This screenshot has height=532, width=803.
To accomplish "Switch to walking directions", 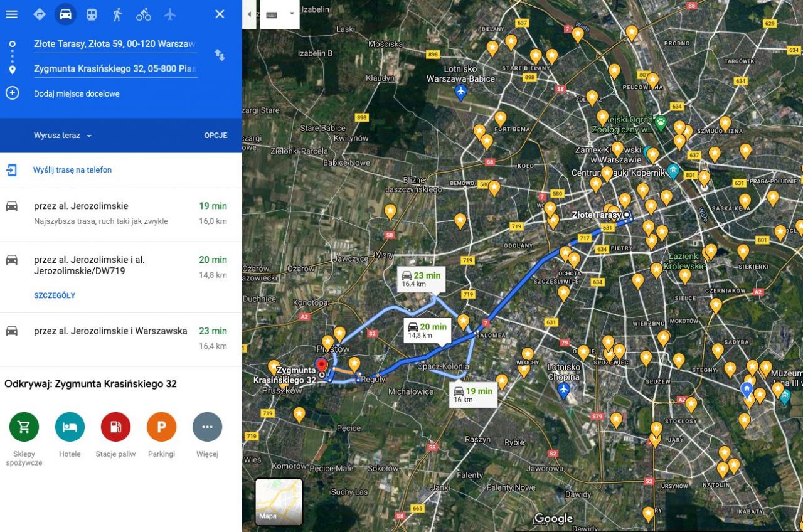I will tap(117, 14).
